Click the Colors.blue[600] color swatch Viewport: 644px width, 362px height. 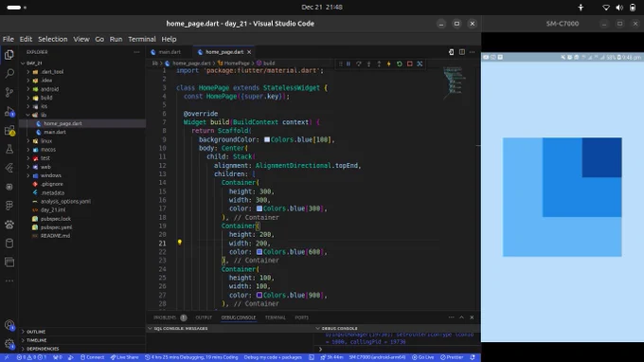(x=259, y=251)
